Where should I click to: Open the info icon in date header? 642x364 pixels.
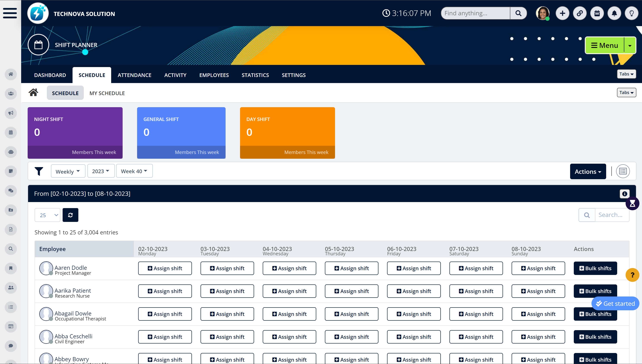tap(625, 194)
